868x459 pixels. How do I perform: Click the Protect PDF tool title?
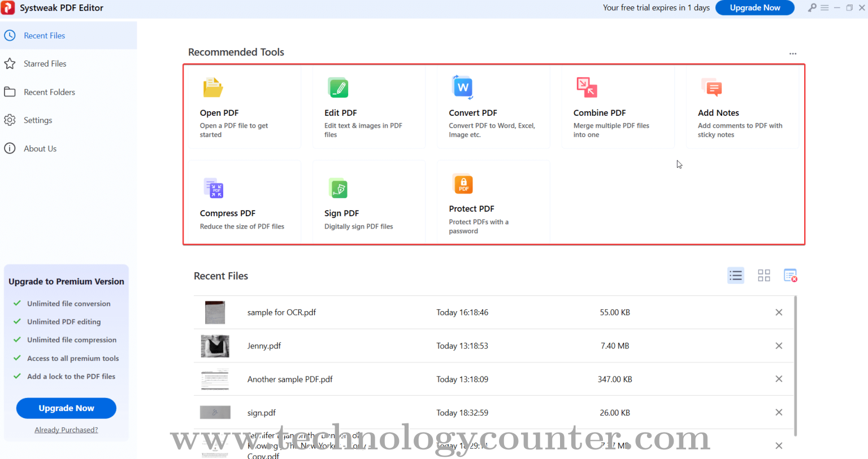[472, 209]
